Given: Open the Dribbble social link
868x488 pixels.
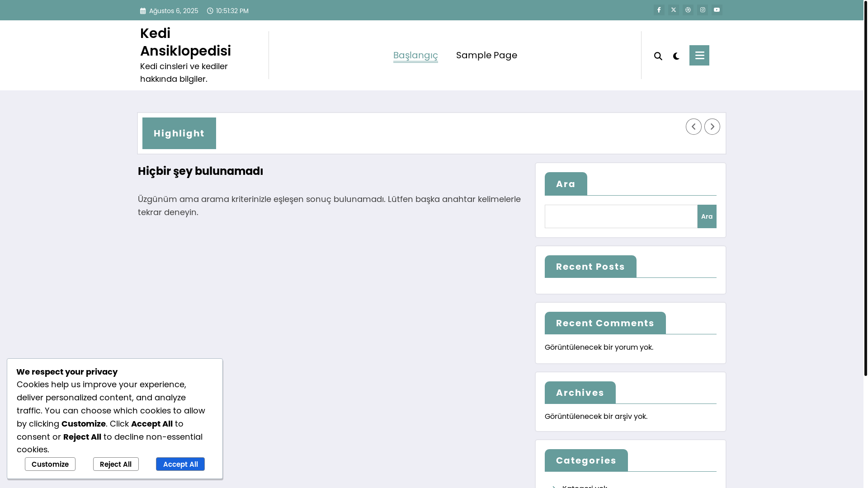Looking at the screenshot, I should click(x=688, y=10).
